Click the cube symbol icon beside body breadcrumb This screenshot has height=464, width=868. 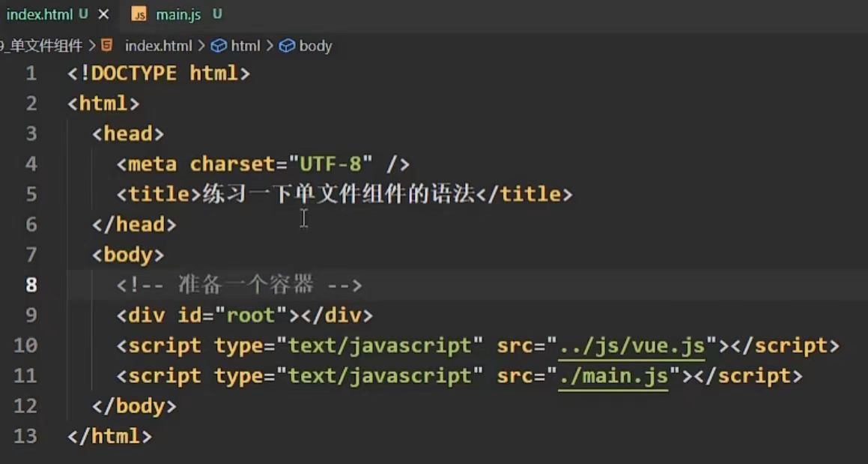(287, 46)
